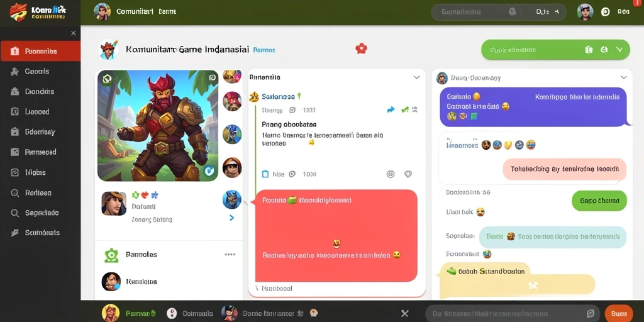Screen dimensions: 644x322
Task: Open the avatar next to "Fanaiotas"
Action: pos(111,282)
